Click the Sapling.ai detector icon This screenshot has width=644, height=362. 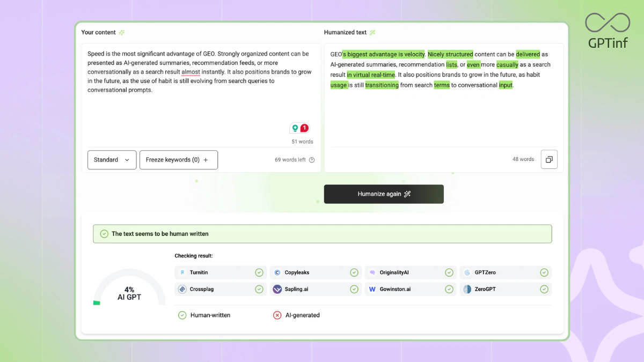[x=277, y=289]
